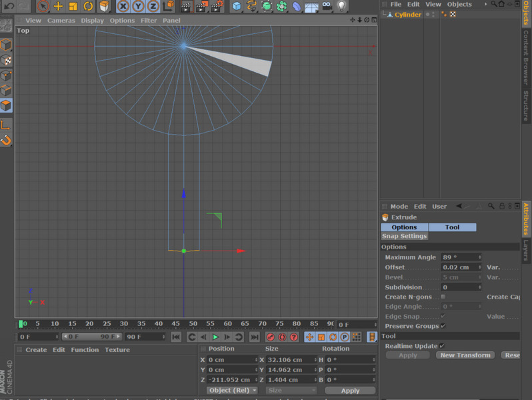Click the Apply button in the coordinates panel
Screen dimensions: 532x400
[350, 391]
